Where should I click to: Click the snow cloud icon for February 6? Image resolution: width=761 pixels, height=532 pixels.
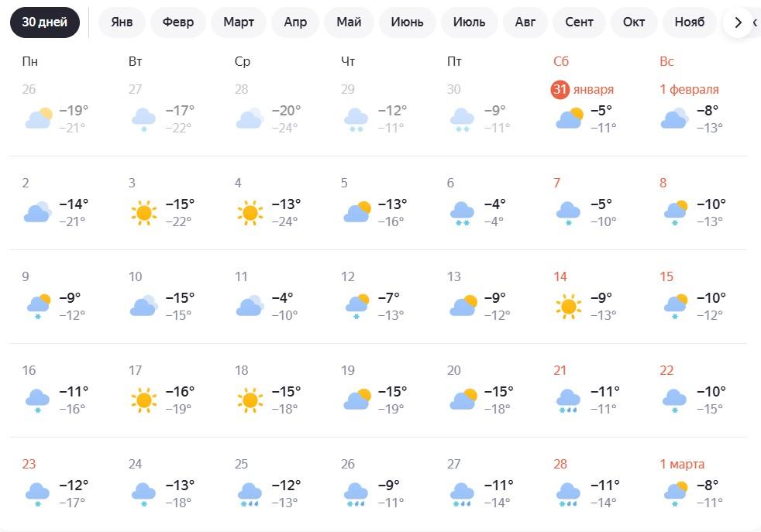[463, 212]
